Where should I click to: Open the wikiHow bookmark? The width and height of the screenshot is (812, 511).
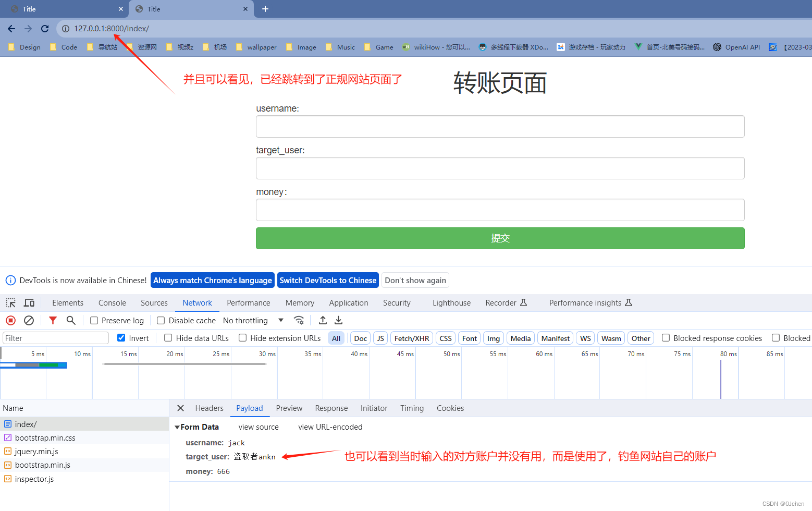436,47
